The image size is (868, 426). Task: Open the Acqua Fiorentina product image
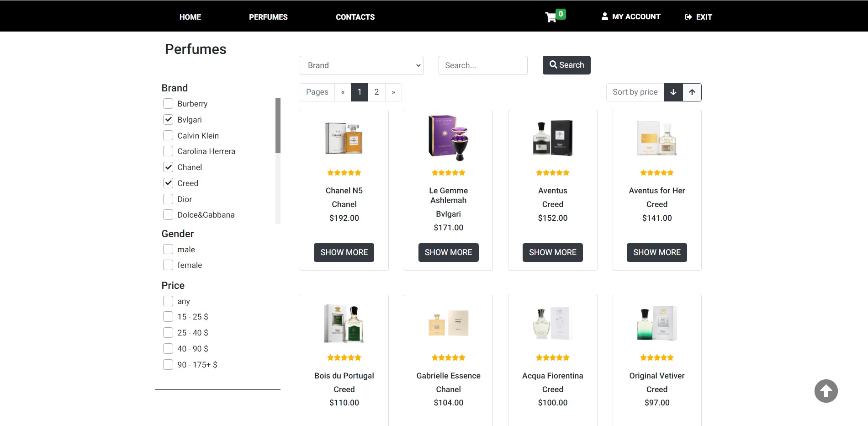click(x=553, y=323)
